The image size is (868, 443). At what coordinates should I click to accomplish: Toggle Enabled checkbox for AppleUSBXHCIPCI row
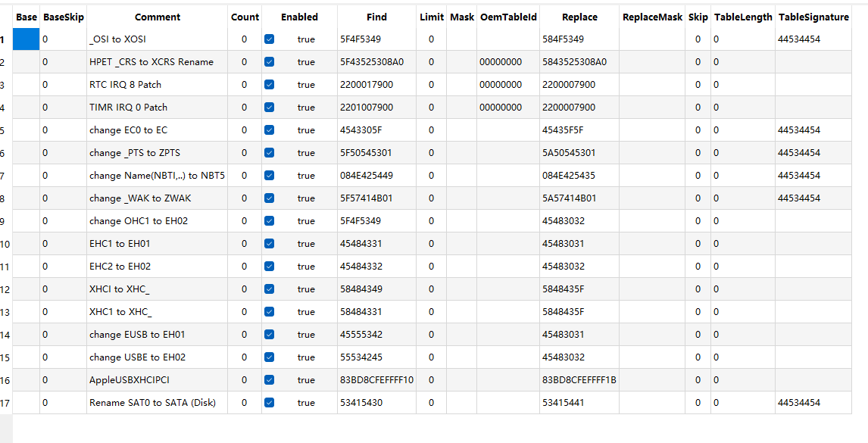(x=269, y=380)
